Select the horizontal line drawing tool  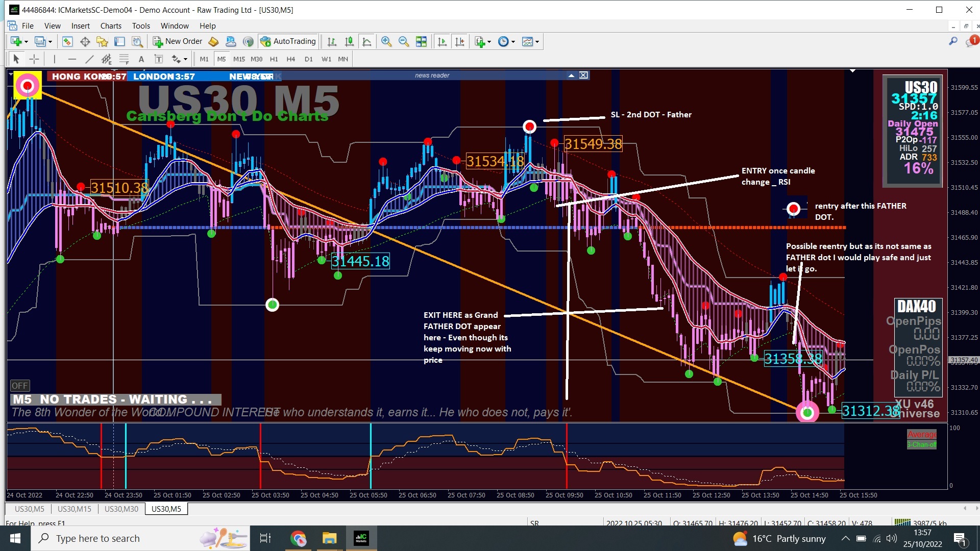click(x=71, y=59)
